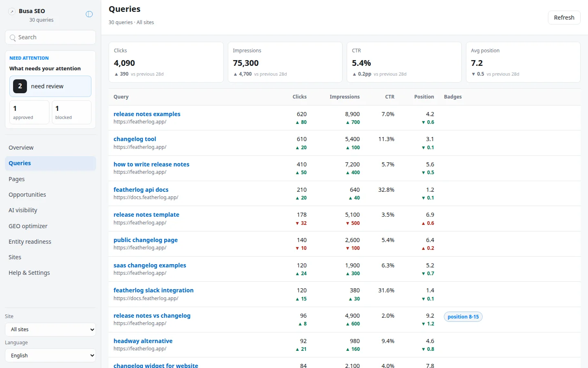This screenshot has height=368, width=588.
Task: Click the Impressions summary card
Action: click(x=285, y=62)
